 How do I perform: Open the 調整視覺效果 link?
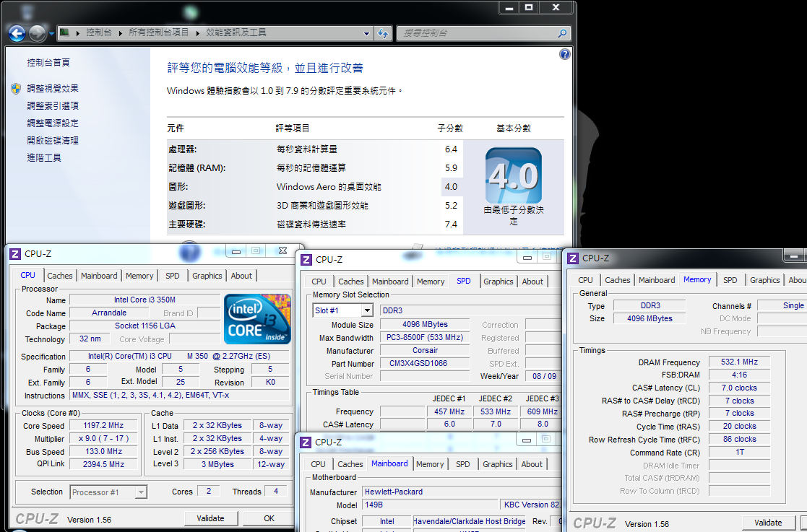point(53,88)
